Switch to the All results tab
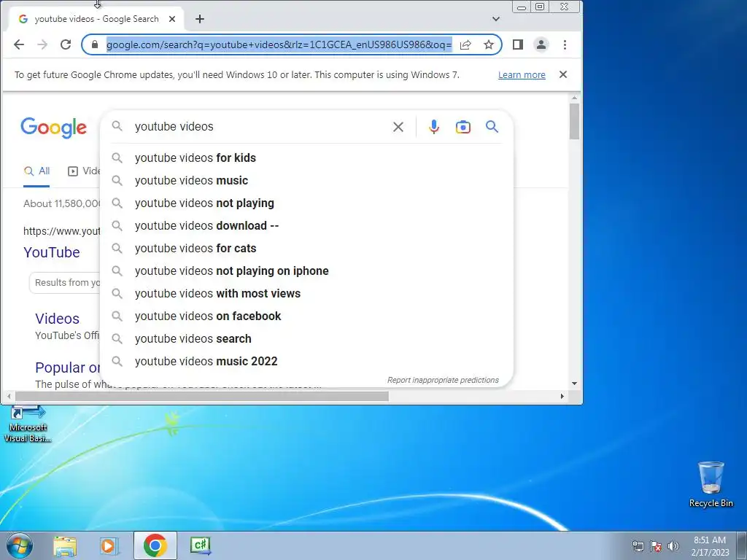747x560 pixels. click(36, 171)
